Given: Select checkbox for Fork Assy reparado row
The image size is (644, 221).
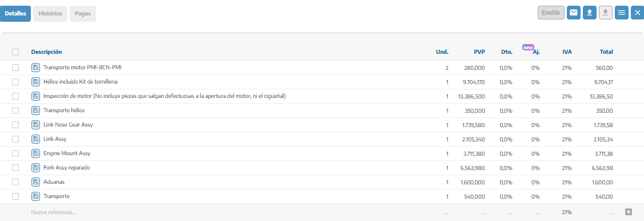Looking at the screenshot, I should click(15, 168).
